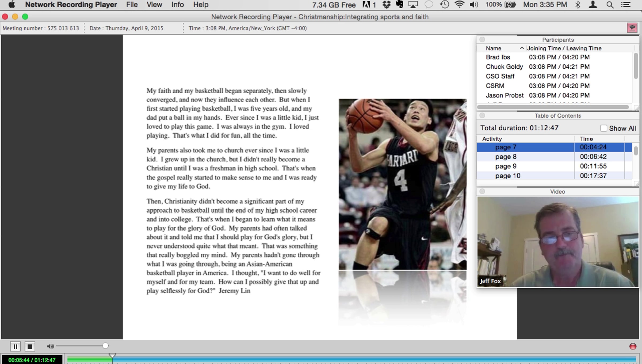
Task: Stop the recording playback
Action: [30, 346]
